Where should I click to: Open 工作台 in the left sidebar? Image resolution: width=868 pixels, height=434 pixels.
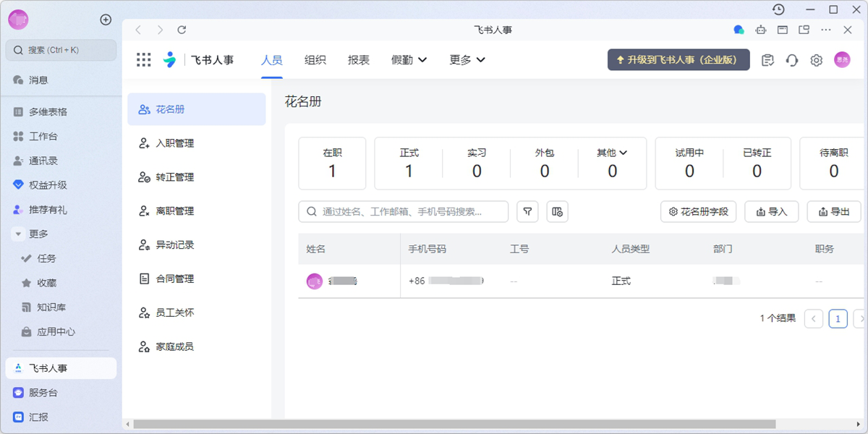[x=61, y=137]
